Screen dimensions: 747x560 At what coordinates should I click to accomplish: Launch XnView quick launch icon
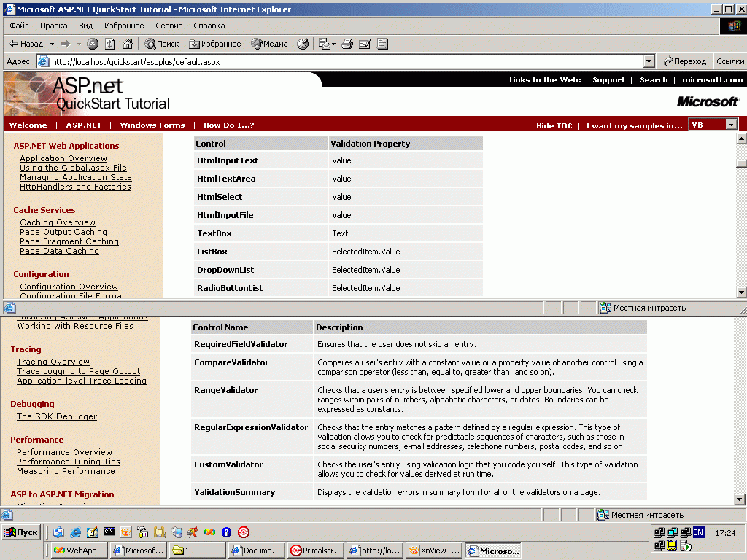tap(125, 532)
